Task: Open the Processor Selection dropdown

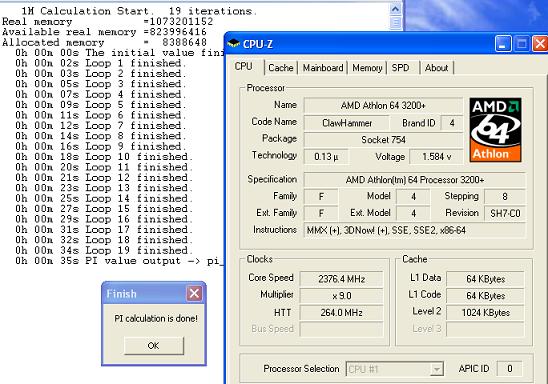Action: (436, 369)
